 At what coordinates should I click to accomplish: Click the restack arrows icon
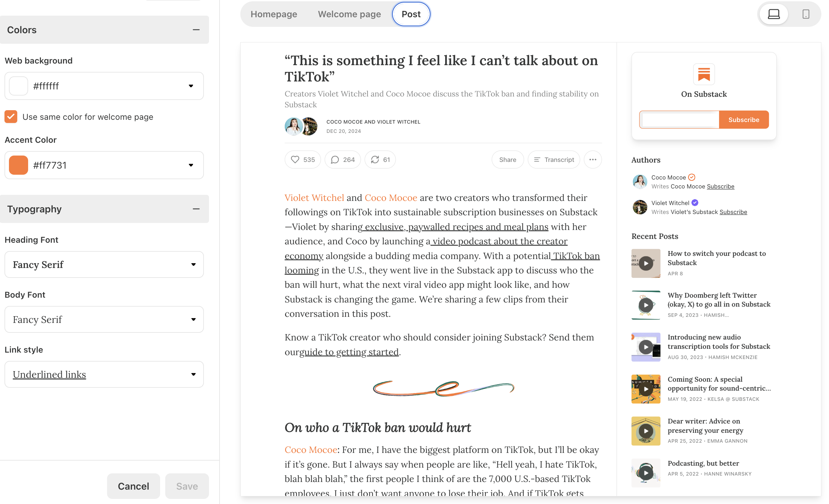click(375, 159)
